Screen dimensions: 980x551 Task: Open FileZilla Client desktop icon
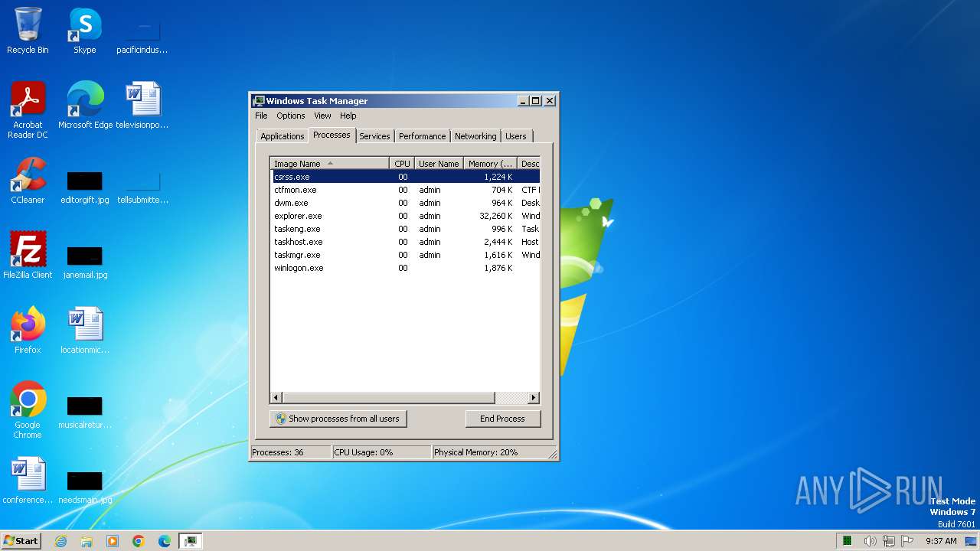tap(28, 256)
